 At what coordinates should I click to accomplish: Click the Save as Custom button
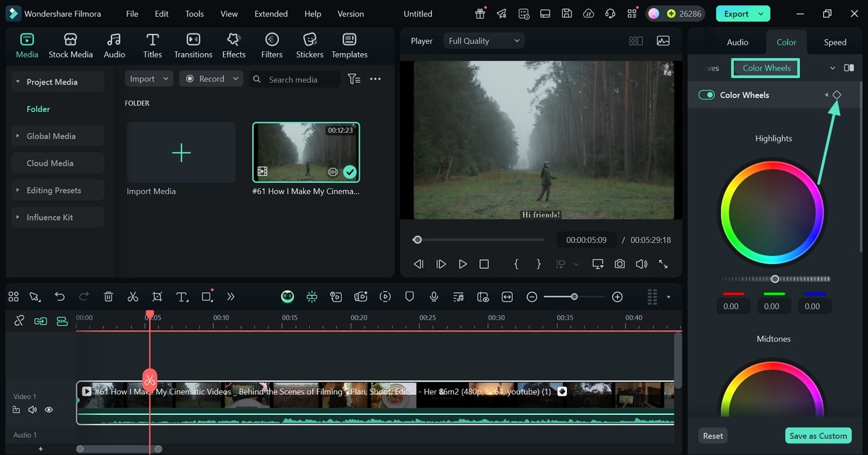(817, 436)
